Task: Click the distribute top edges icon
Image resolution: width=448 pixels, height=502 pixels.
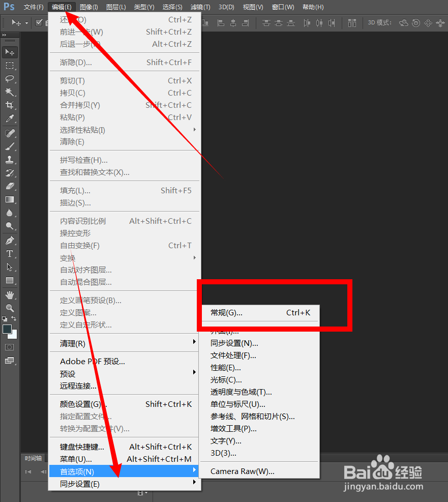Action: (266, 23)
